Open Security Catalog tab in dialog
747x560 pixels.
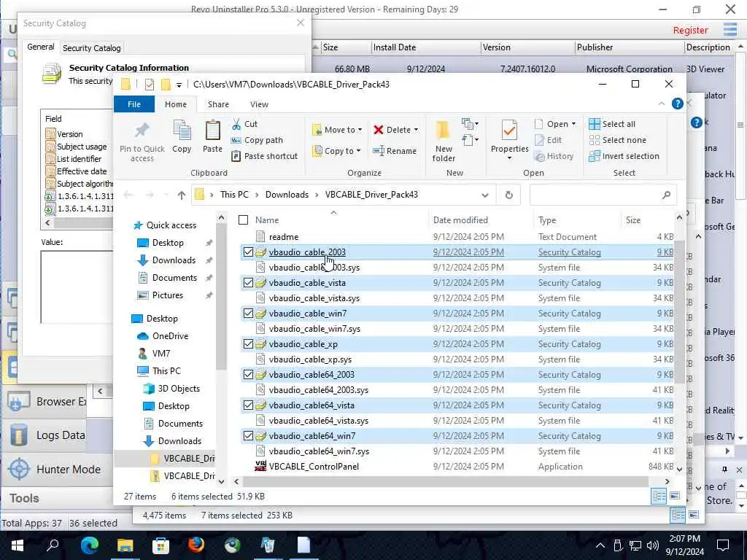pos(91,48)
